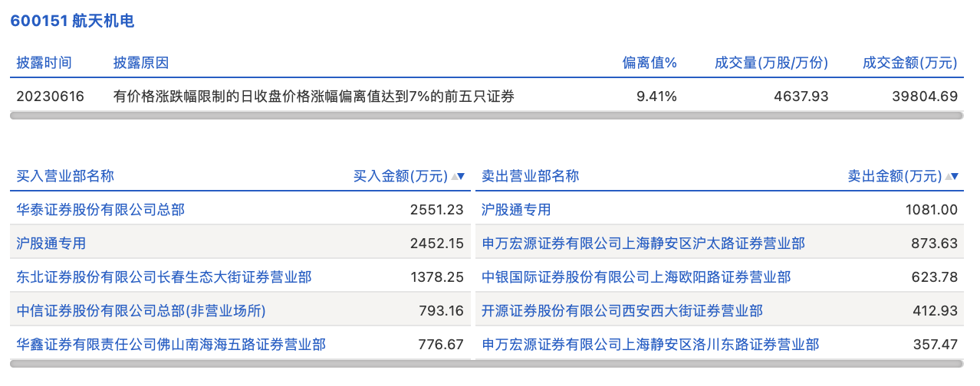The image size is (980, 386).
Task: Open 华泰证券股份有限公司总部 buyer link
Action: (x=100, y=209)
